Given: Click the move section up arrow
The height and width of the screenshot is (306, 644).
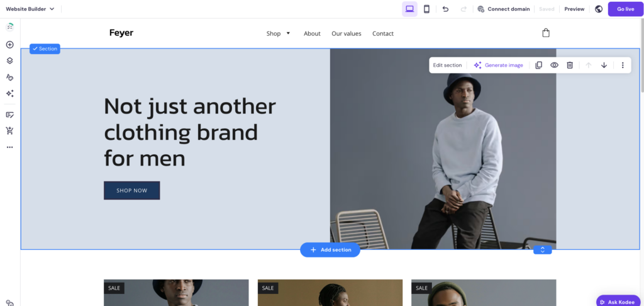Looking at the screenshot, I should (589, 65).
